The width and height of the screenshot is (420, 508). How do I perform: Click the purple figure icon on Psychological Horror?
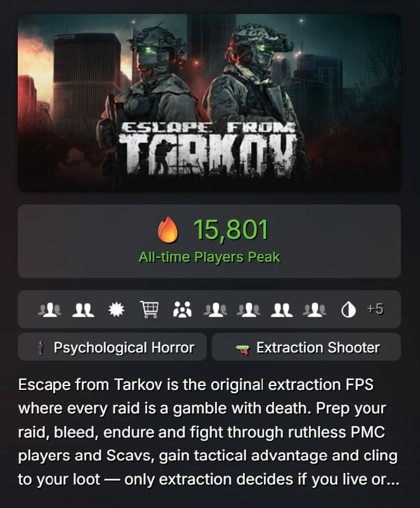tap(41, 348)
